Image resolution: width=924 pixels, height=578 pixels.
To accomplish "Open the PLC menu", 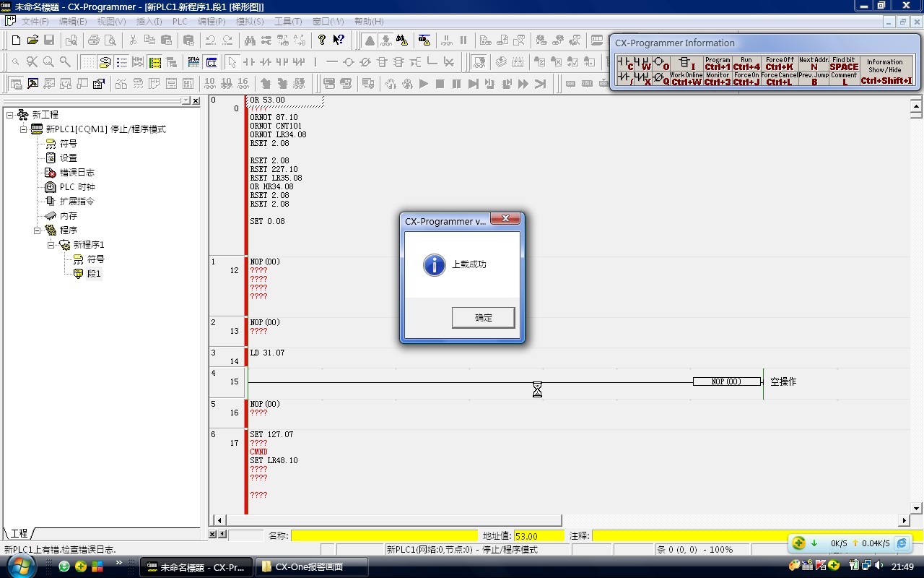I will [180, 22].
